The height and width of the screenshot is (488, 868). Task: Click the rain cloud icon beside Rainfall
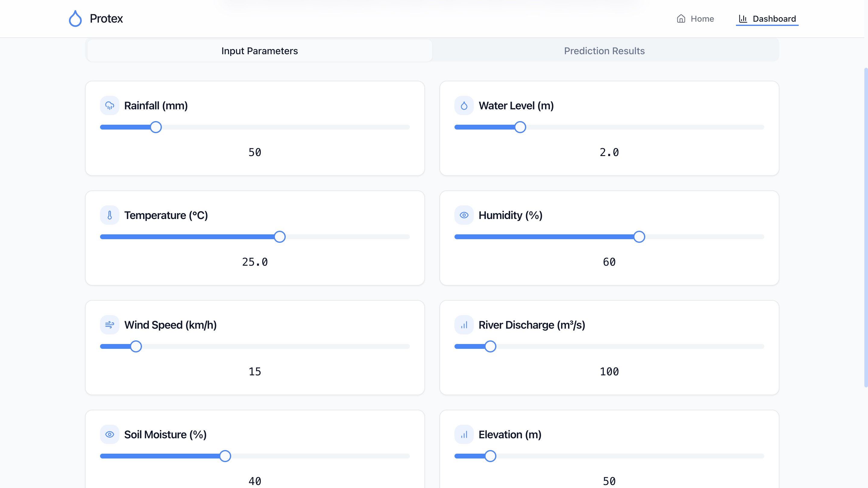pos(109,106)
